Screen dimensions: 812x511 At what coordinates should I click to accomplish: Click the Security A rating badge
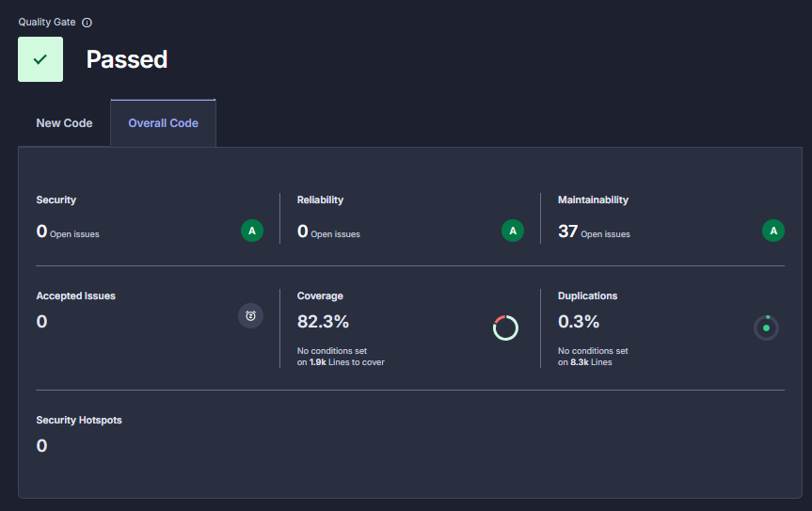click(251, 231)
